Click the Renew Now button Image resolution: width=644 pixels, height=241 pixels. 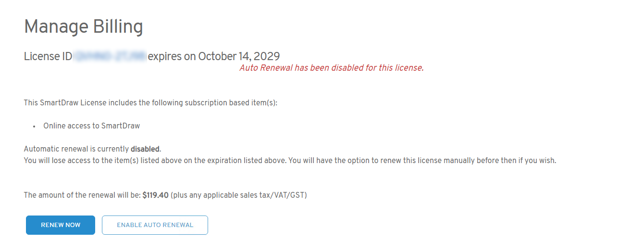(61, 225)
